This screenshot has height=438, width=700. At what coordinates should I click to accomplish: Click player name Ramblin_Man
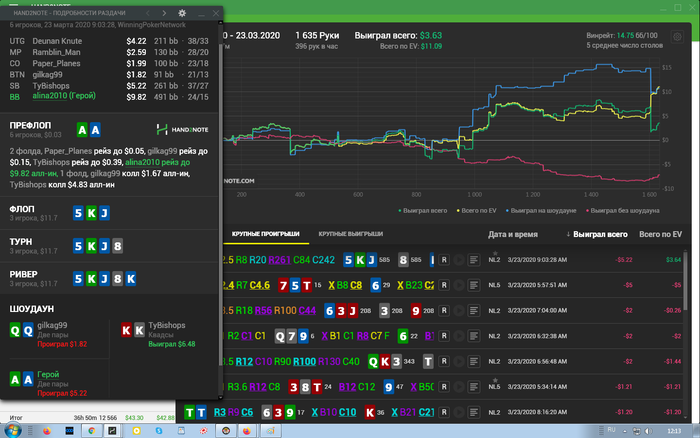[56, 52]
